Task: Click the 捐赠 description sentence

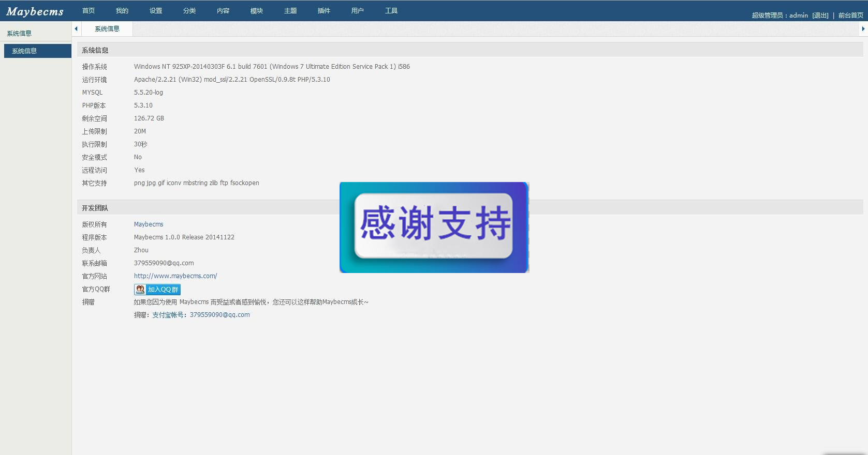Action: tap(251, 302)
